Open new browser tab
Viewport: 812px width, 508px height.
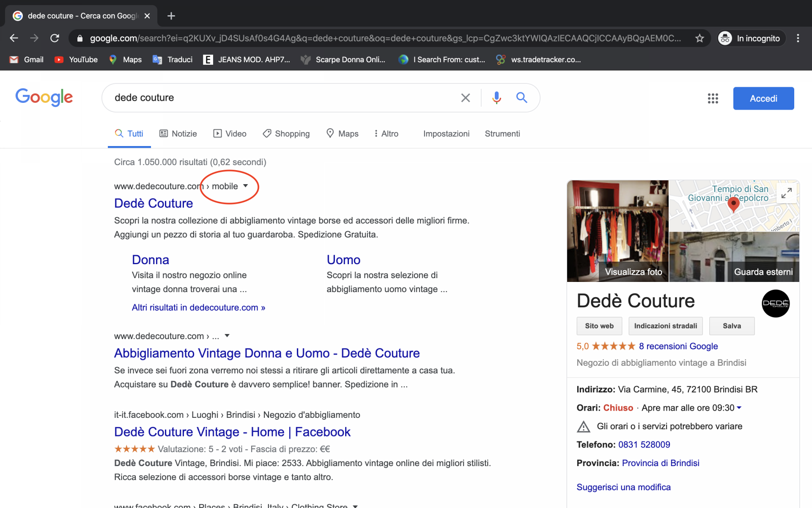(171, 16)
